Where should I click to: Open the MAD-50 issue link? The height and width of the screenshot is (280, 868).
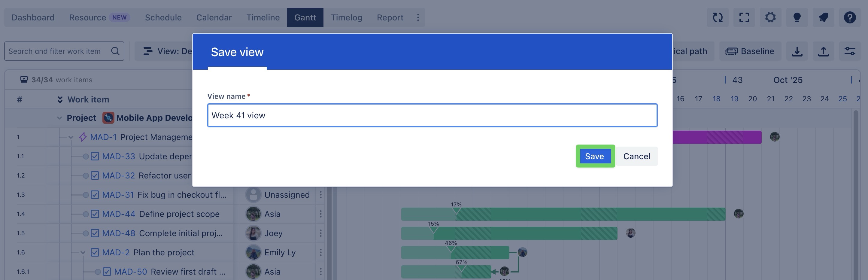130,272
